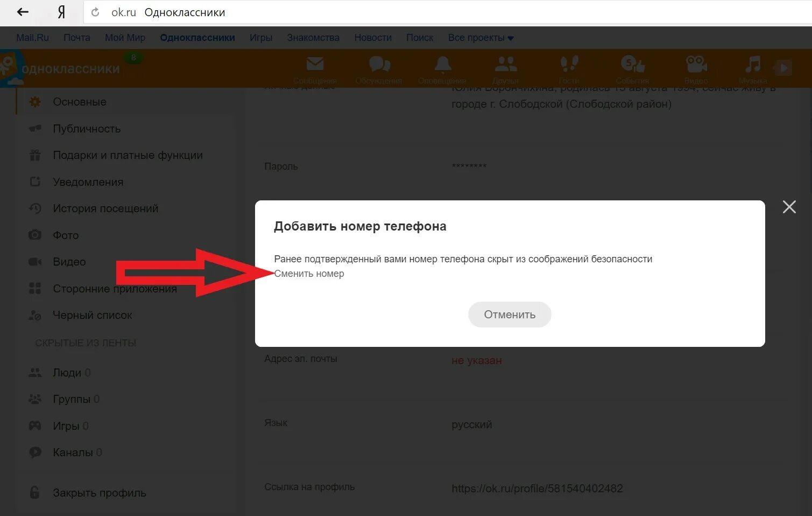Open the Знакомства link

click(x=313, y=38)
